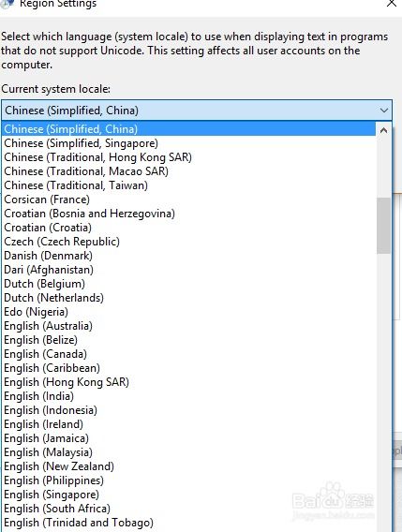Image resolution: width=402 pixels, height=532 pixels.
Task: Choose Czech (Czech Republic) option
Action: coord(189,242)
